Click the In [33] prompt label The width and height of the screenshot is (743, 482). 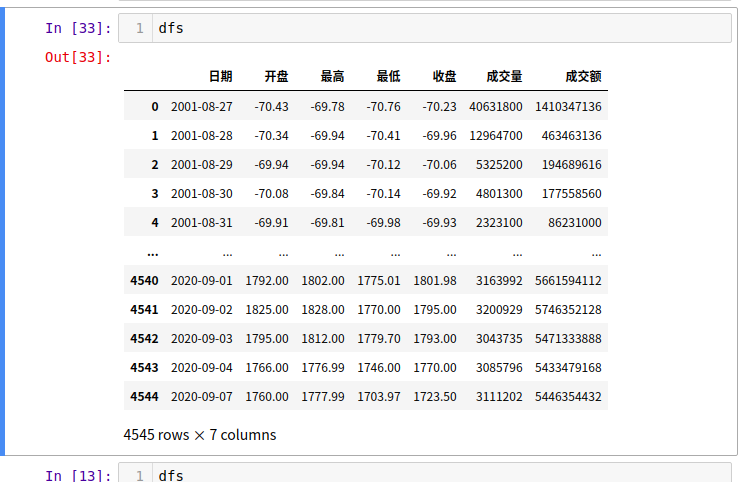(x=78, y=28)
